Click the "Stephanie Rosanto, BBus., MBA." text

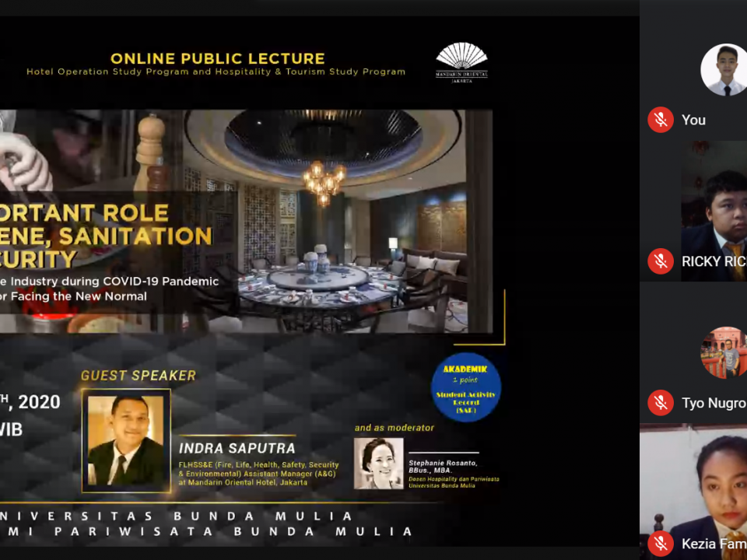(443, 467)
